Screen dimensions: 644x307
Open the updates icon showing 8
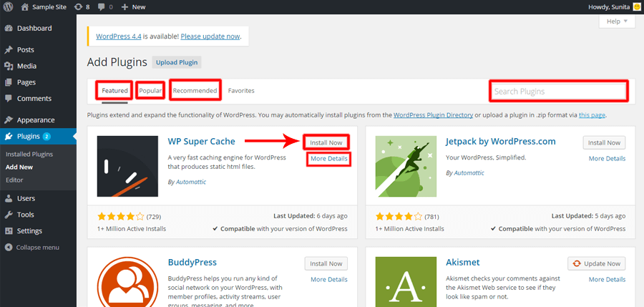click(x=77, y=6)
